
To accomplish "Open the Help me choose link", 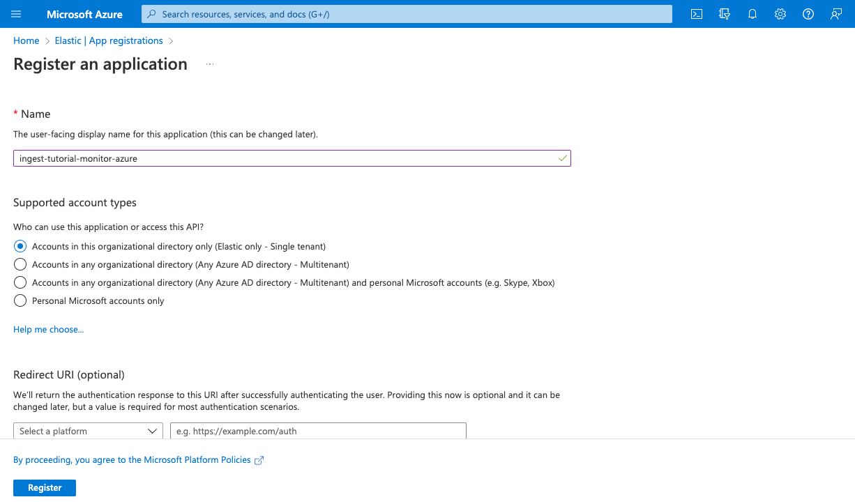I will point(48,328).
